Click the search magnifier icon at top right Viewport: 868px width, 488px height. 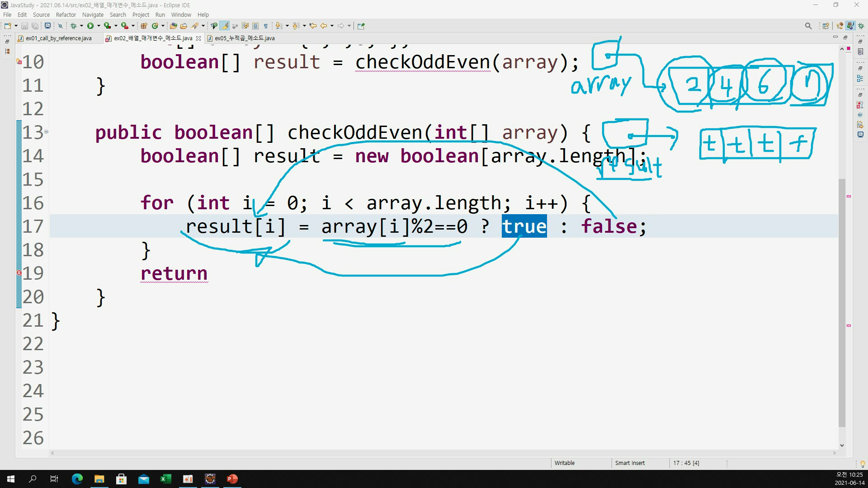coord(808,26)
